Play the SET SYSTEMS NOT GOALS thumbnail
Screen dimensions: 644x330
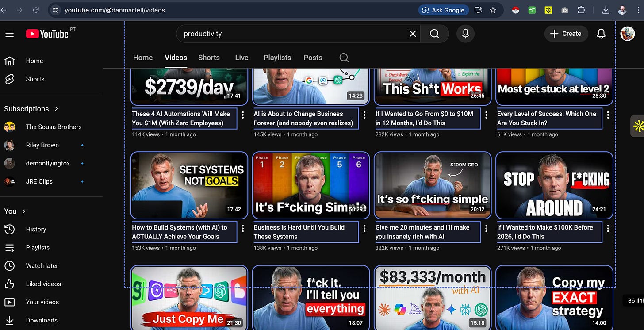click(x=189, y=185)
